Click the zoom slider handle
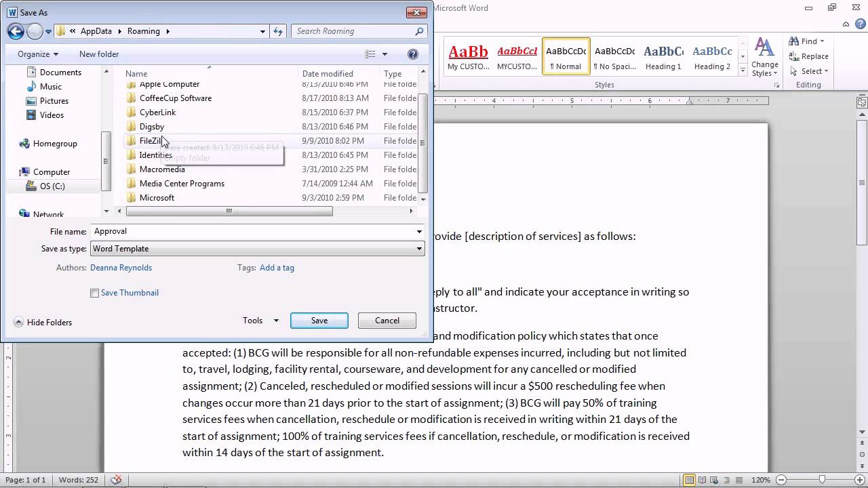This screenshot has height=488, width=868. click(x=823, y=480)
